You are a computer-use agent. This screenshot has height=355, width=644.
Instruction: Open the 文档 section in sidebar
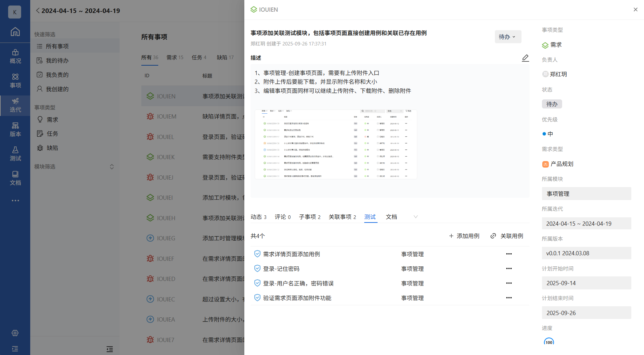tap(15, 178)
